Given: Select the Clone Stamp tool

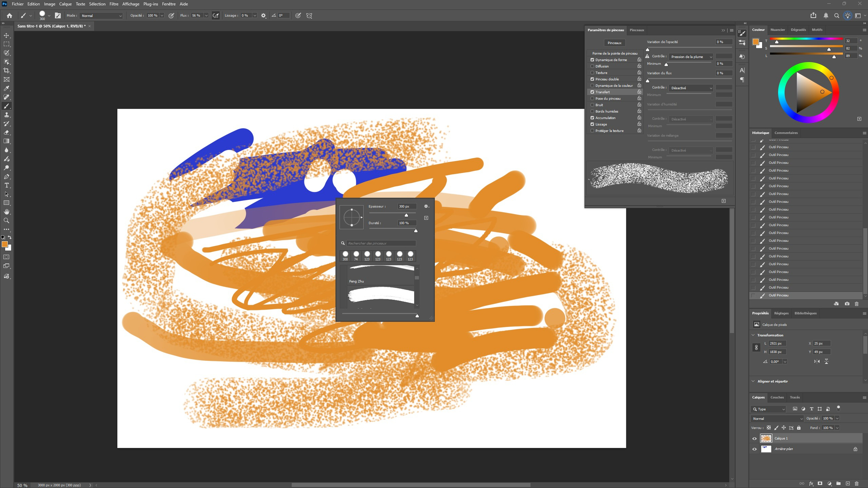Looking at the screenshot, I should click(x=7, y=115).
